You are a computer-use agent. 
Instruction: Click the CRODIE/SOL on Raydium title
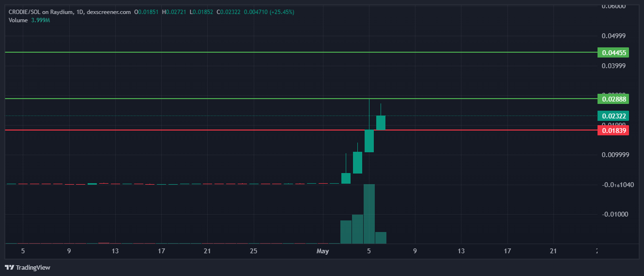point(41,12)
